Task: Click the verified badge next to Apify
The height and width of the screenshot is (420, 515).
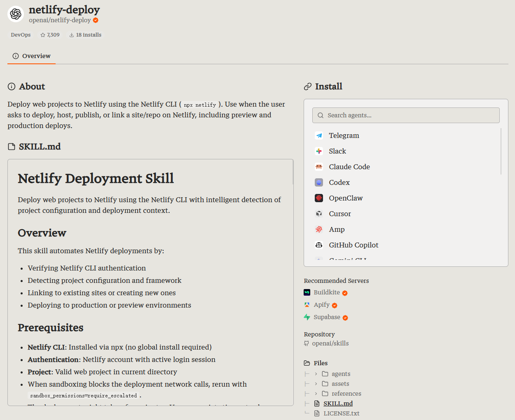Action: pyautogui.click(x=335, y=306)
